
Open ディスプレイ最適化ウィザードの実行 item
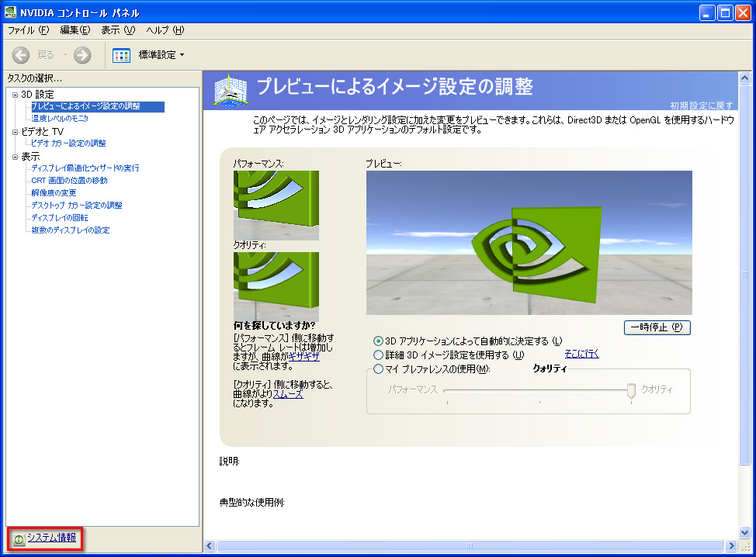tap(85, 168)
